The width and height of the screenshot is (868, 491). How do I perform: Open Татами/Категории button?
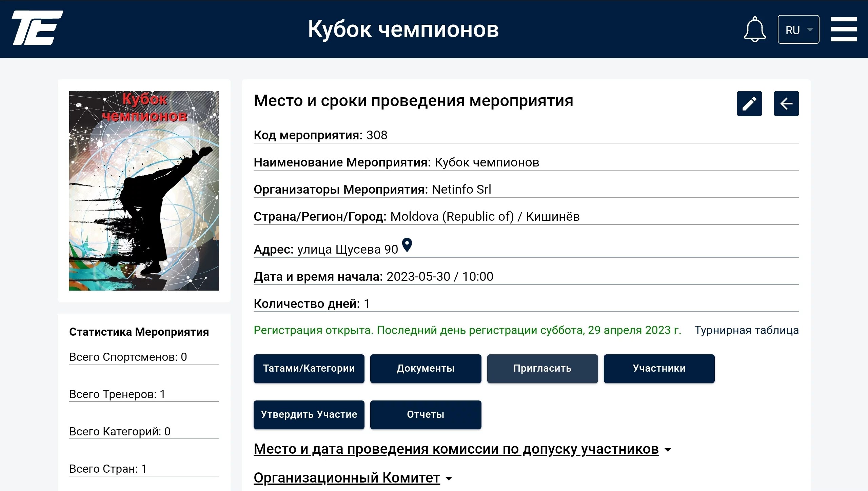[309, 369]
